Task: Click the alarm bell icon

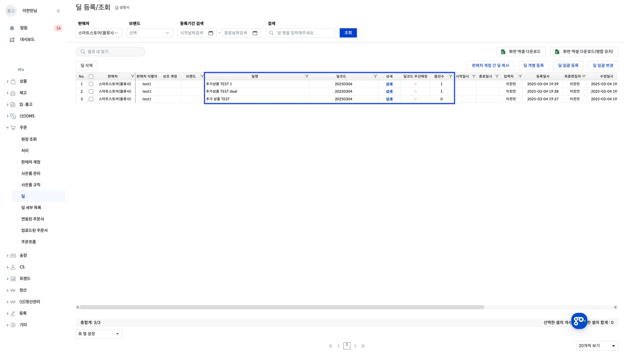Action: [x=12, y=28]
